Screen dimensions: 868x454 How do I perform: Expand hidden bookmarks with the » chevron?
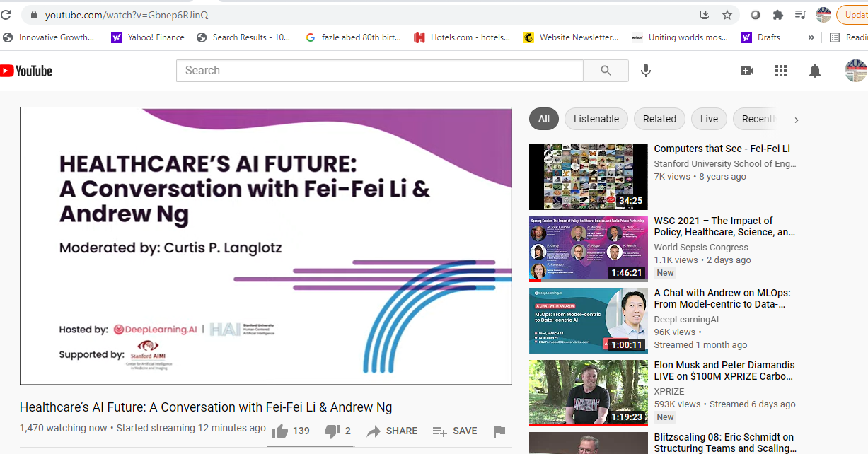click(811, 37)
